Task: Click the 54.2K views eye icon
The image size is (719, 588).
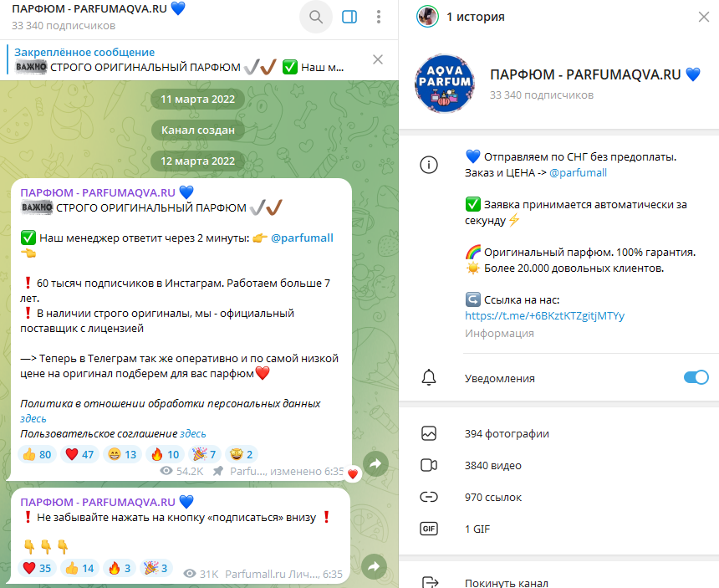Action: (166, 471)
